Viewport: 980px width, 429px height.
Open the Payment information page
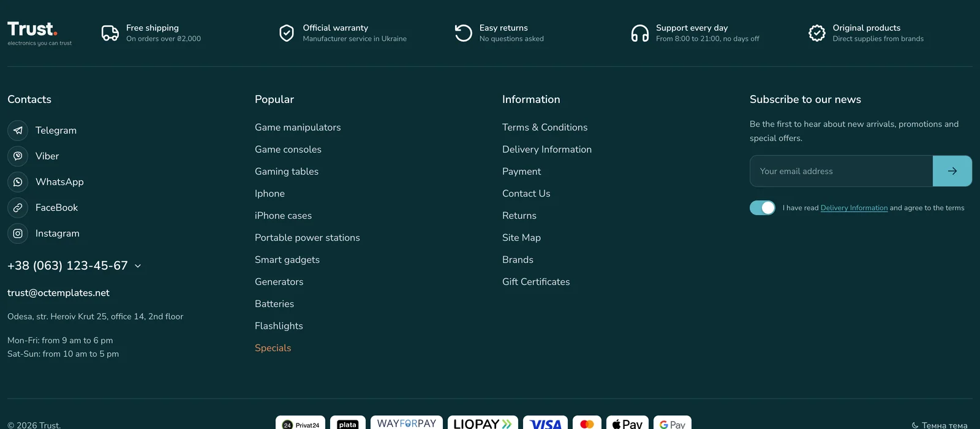click(x=521, y=172)
